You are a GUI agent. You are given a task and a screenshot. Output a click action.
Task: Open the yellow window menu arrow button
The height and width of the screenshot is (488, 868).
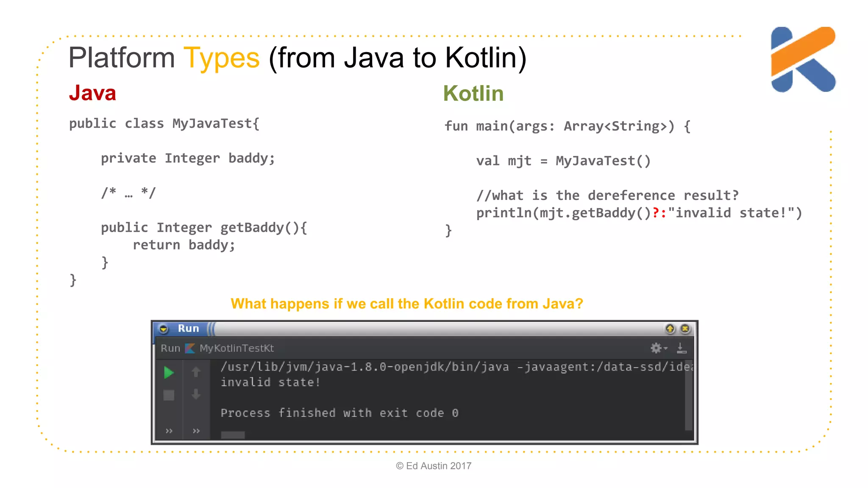pos(163,329)
